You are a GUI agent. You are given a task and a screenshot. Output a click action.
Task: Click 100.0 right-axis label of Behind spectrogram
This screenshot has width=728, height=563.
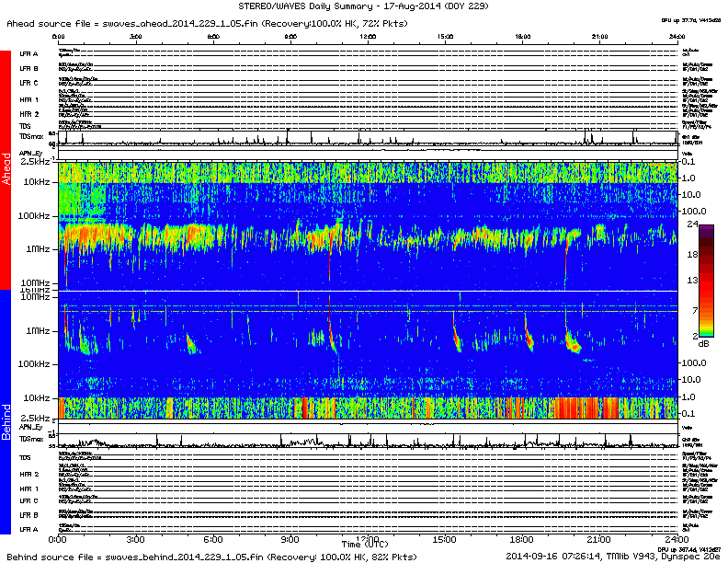click(x=693, y=362)
